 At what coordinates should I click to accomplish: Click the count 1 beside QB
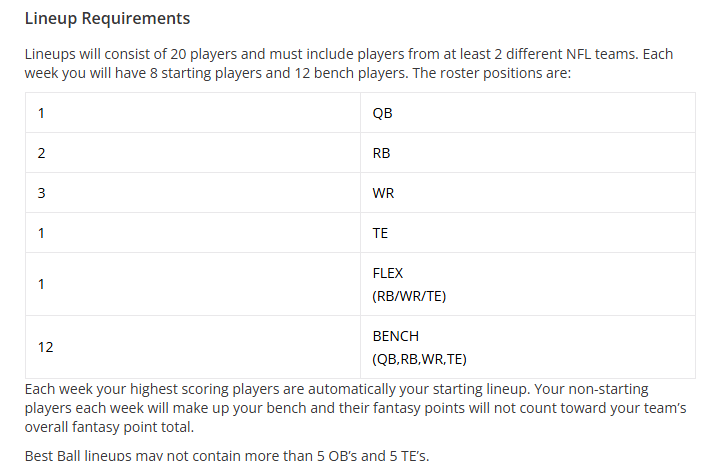point(41,113)
